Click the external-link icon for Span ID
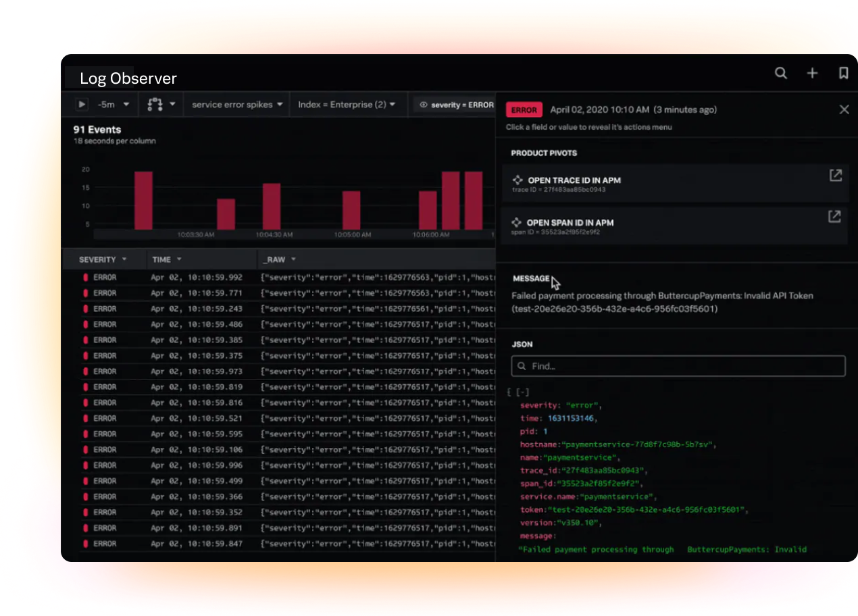Screen dimensions: 858x616 [835, 216]
